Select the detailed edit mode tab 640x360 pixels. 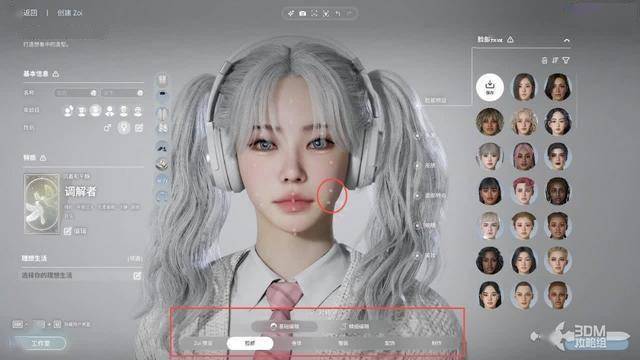coord(355,326)
